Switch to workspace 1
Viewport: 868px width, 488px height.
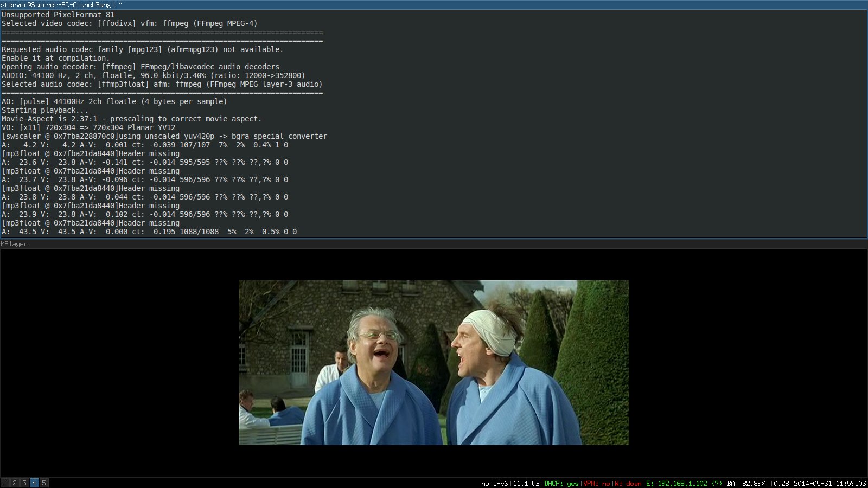tap(5, 483)
